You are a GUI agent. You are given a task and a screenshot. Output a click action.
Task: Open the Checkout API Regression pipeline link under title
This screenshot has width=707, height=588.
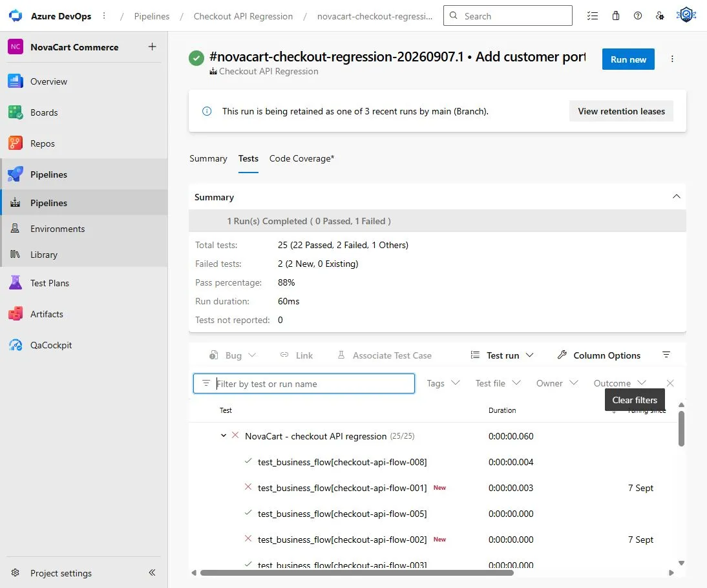click(x=264, y=71)
